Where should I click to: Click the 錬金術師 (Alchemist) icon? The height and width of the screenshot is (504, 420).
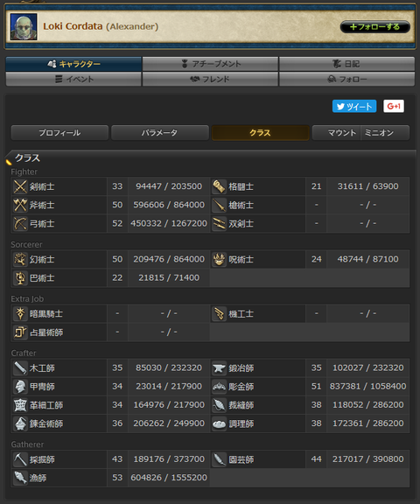coord(20,423)
